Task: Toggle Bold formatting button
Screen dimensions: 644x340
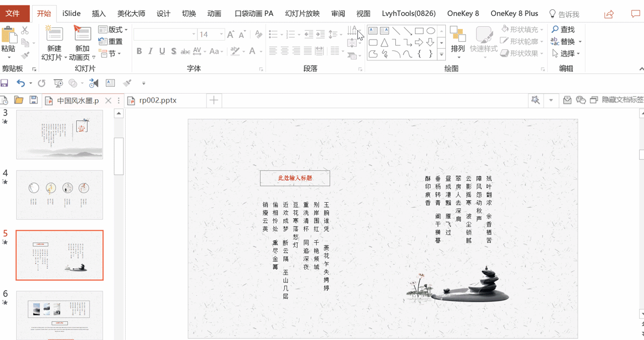Action: pyautogui.click(x=139, y=51)
